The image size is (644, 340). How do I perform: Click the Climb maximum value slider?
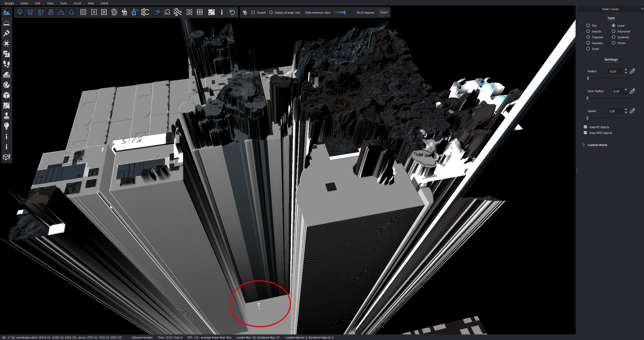click(344, 12)
